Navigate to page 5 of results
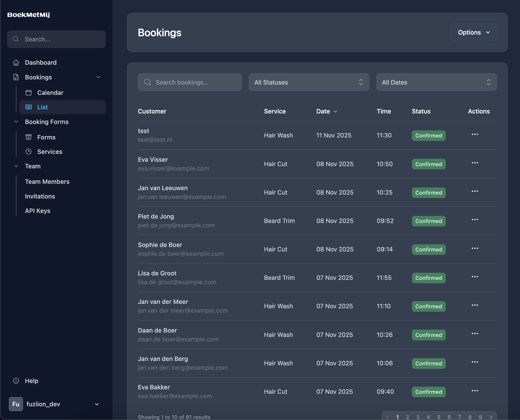The width and height of the screenshot is (520, 420). click(439, 417)
